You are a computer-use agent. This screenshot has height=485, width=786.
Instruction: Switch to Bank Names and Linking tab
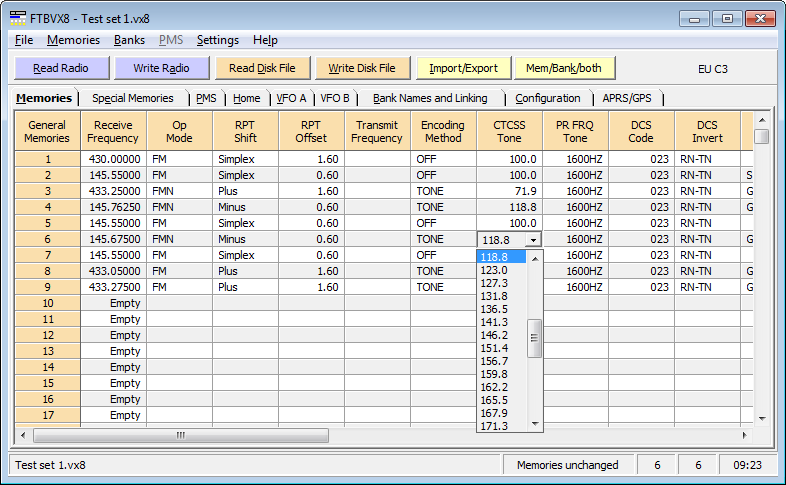[x=430, y=98]
